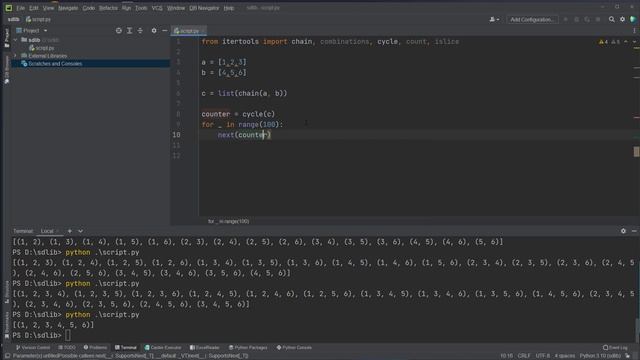
Task: Click the yellow warnings indicator in editor
Action: pos(603,42)
